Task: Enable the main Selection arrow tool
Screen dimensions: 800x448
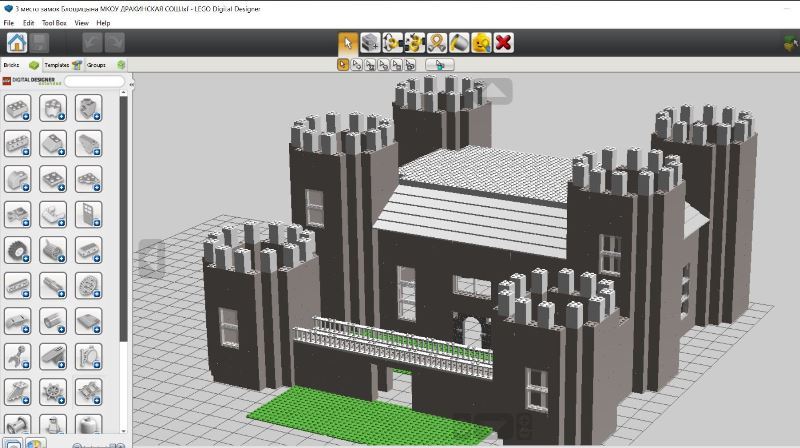Action: point(347,42)
